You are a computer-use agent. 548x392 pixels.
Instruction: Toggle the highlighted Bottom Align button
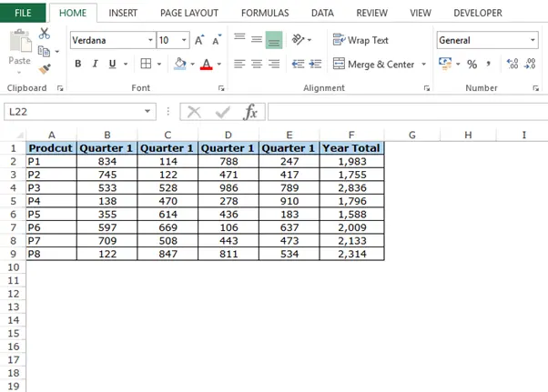point(274,40)
